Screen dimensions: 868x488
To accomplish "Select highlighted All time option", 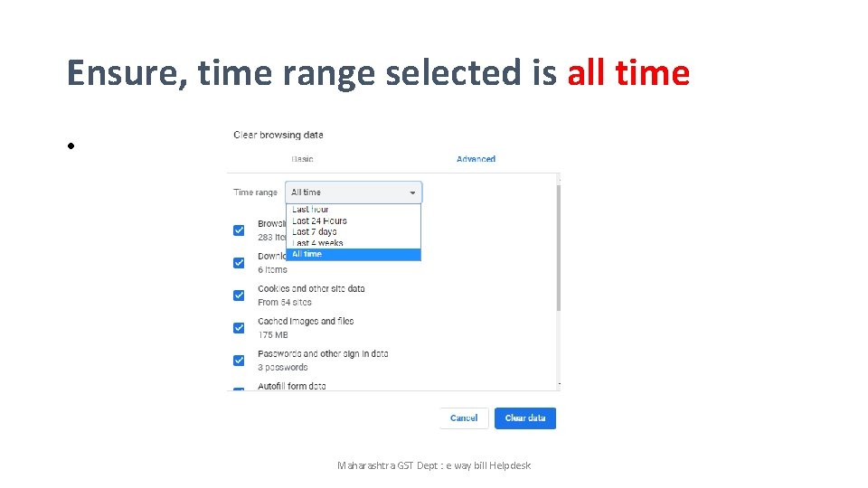I will (x=354, y=254).
